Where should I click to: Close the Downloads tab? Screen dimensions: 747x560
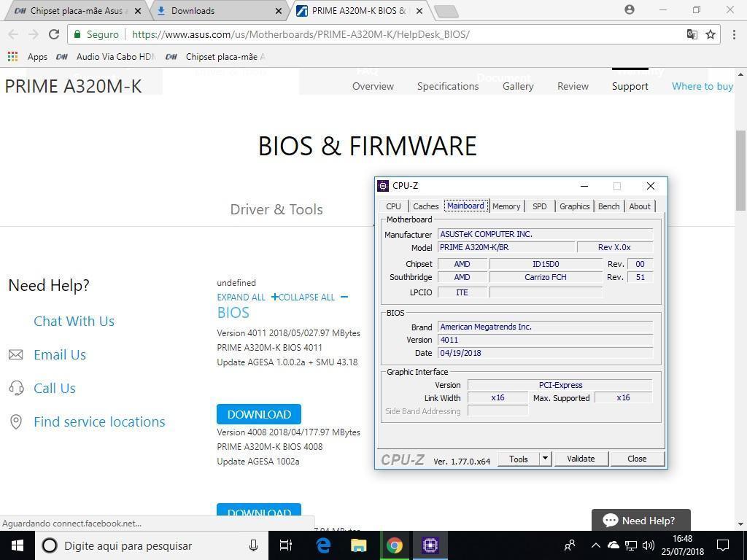(279, 10)
